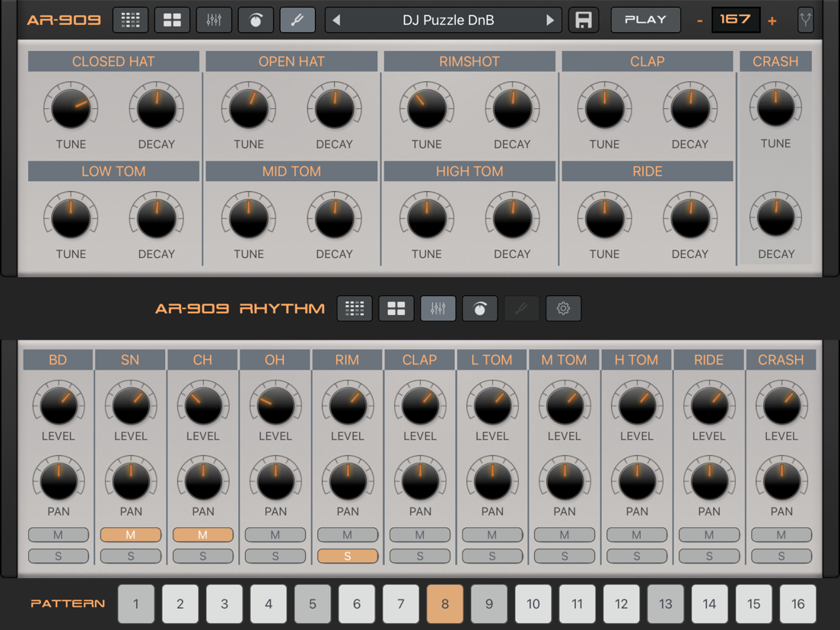The width and height of the screenshot is (840, 630).
Task: Select pattern 5
Action: pos(313,604)
